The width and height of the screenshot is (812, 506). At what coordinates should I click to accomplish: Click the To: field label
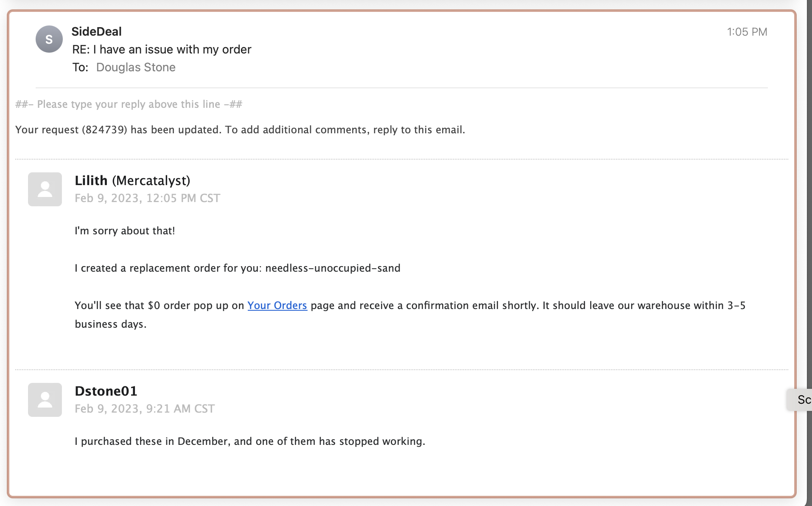(81, 67)
